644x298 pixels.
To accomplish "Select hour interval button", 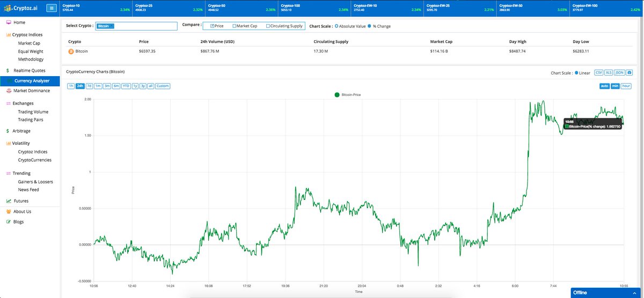I will coord(626,86).
